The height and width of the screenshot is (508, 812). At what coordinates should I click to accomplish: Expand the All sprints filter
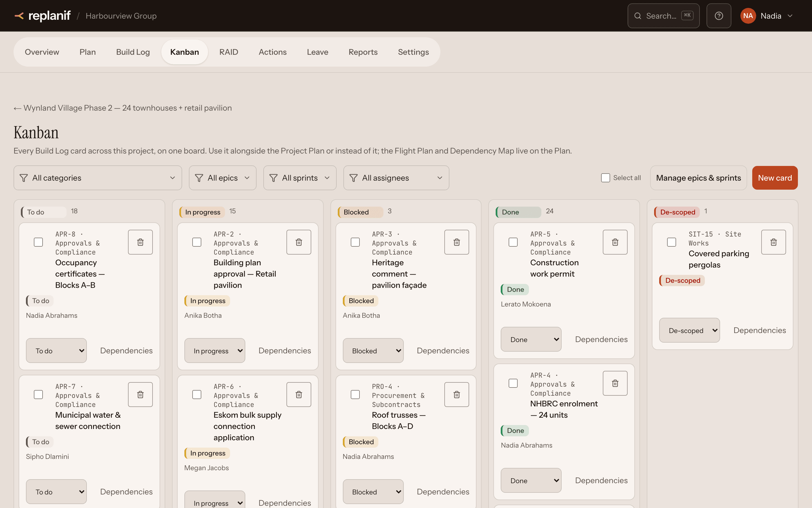[x=300, y=178]
